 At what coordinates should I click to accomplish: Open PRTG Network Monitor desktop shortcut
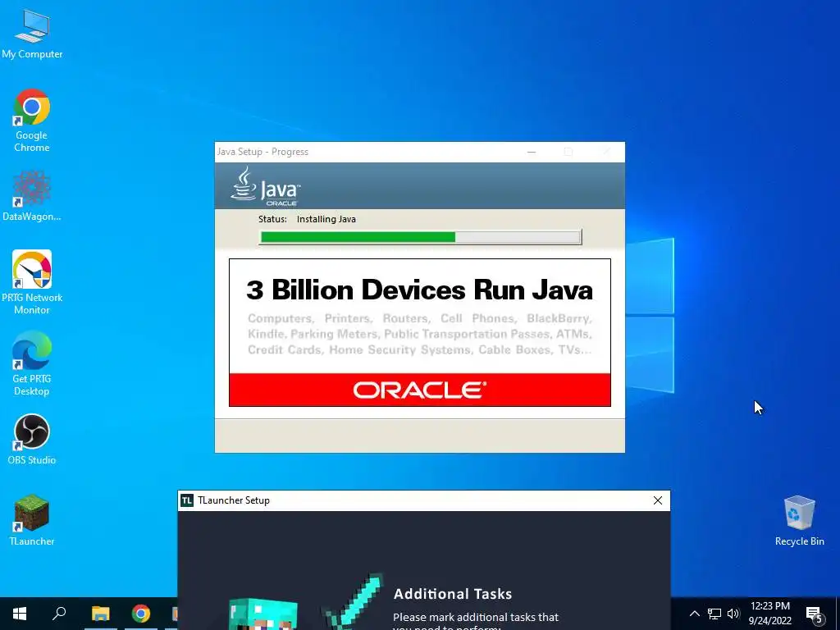pyautogui.click(x=32, y=282)
